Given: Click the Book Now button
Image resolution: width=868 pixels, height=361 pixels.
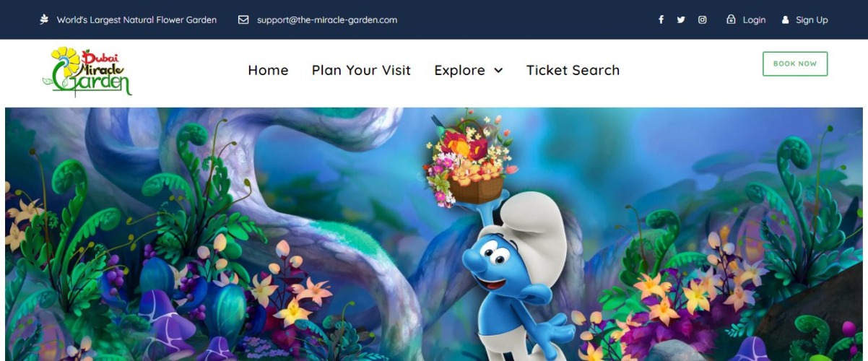Looking at the screenshot, I should pos(795,64).
